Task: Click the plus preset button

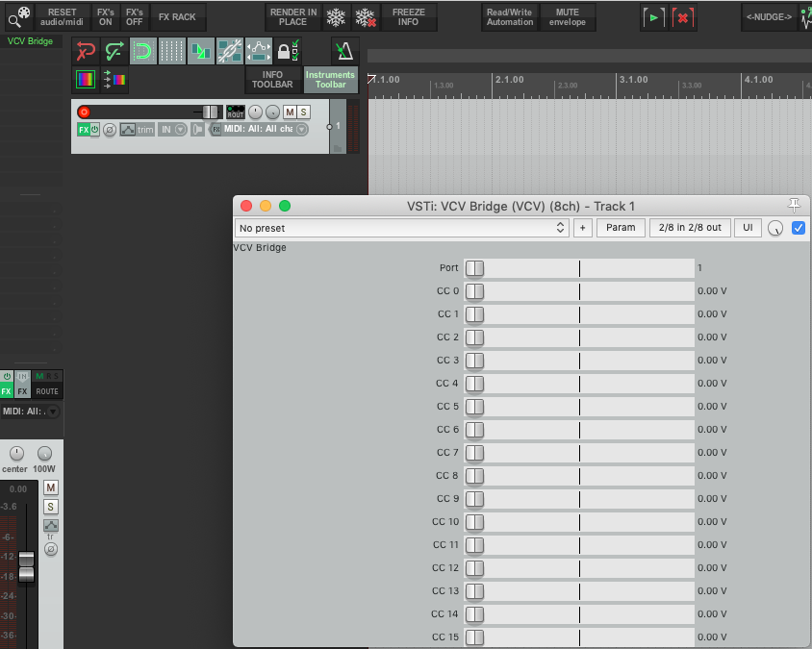Action: 583,228
